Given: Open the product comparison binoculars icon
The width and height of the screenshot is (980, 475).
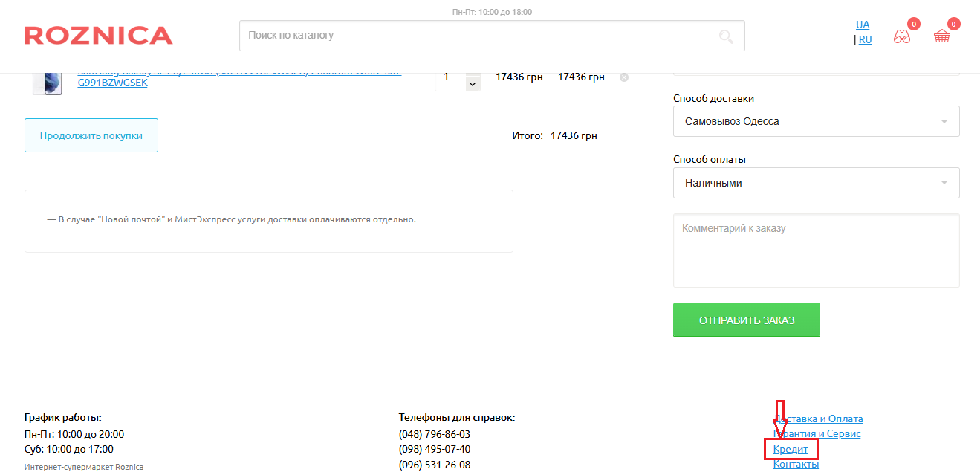Looking at the screenshot, I should point(902,36).
